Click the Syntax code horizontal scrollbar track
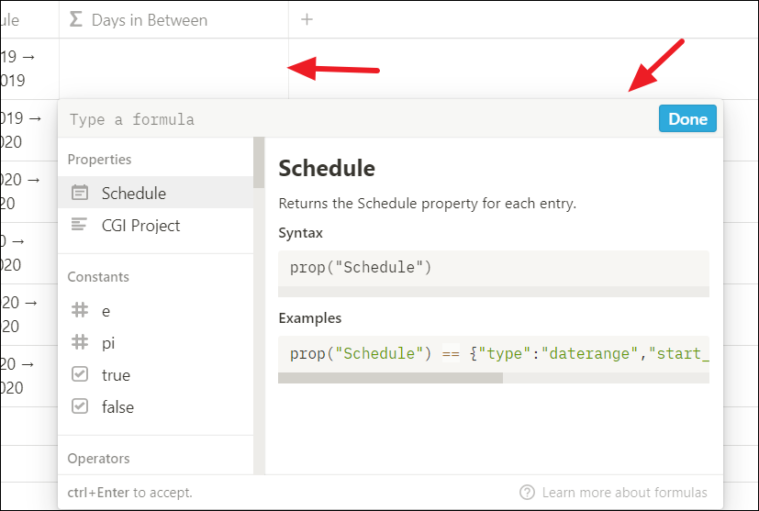Viewport: 759px width, 511px height. click(494, 291)
